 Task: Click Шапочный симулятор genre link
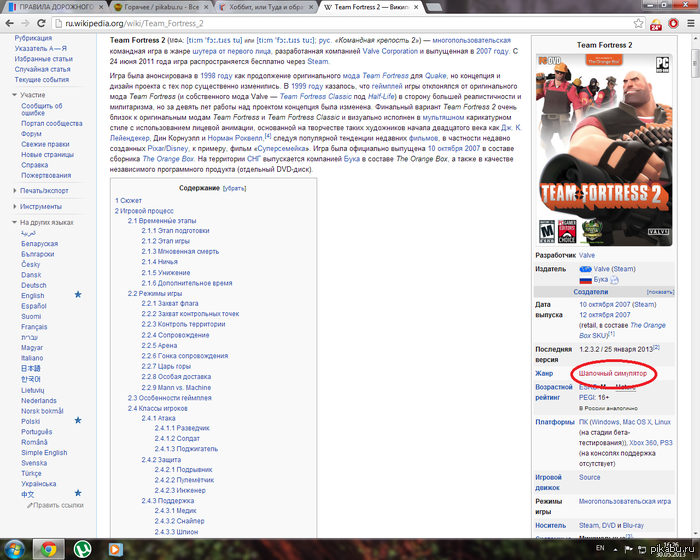pyautogui.click(x=612, y=373)
